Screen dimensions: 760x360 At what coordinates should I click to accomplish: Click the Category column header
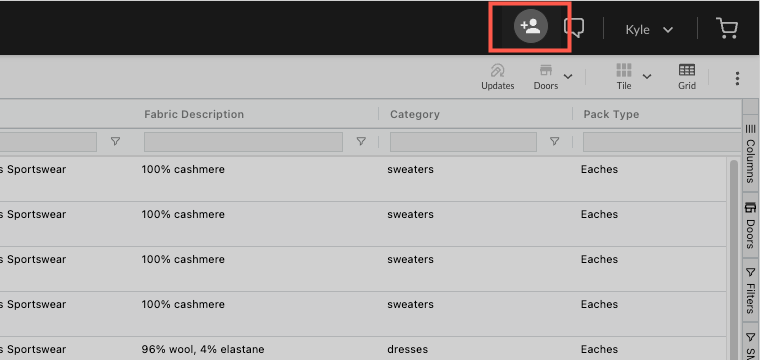(415, 114)
